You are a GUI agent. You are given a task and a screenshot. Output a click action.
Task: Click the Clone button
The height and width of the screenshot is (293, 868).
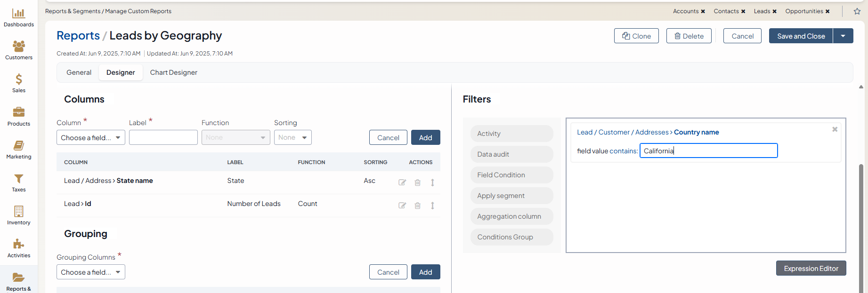[636, 36]
